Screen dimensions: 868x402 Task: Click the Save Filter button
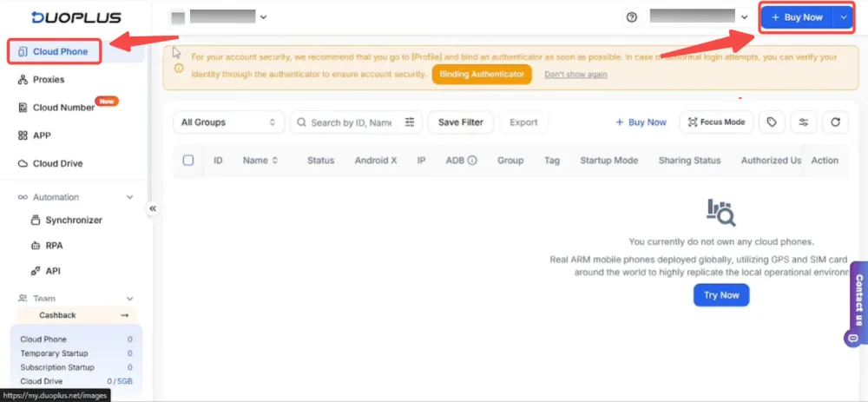tap(461, 122)
